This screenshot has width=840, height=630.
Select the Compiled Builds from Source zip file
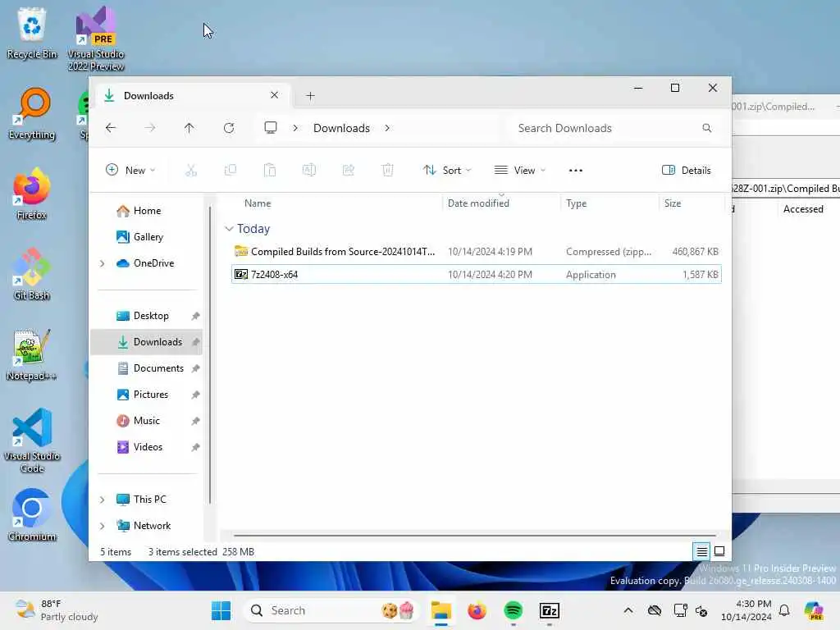click(x=477, y=252)
